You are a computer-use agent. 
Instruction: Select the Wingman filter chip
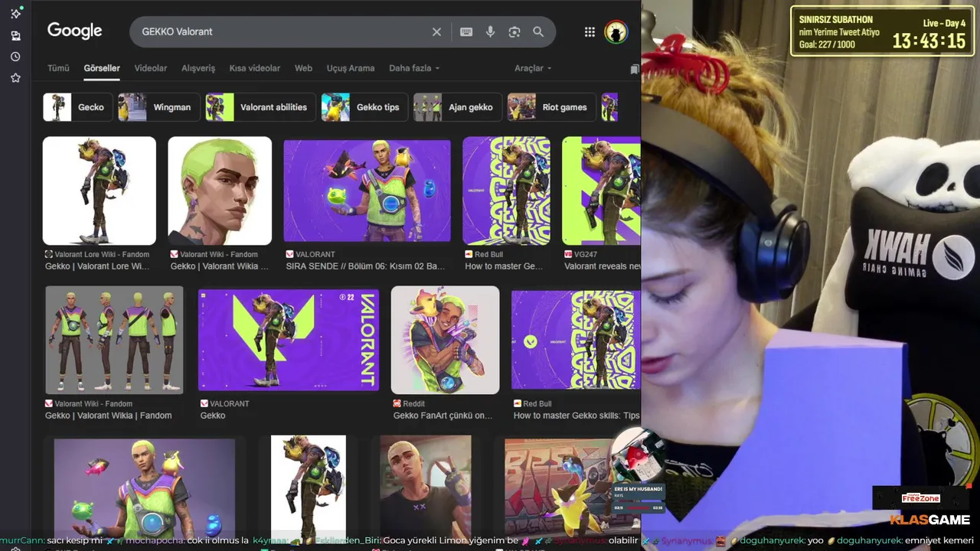tap(159, 107)
